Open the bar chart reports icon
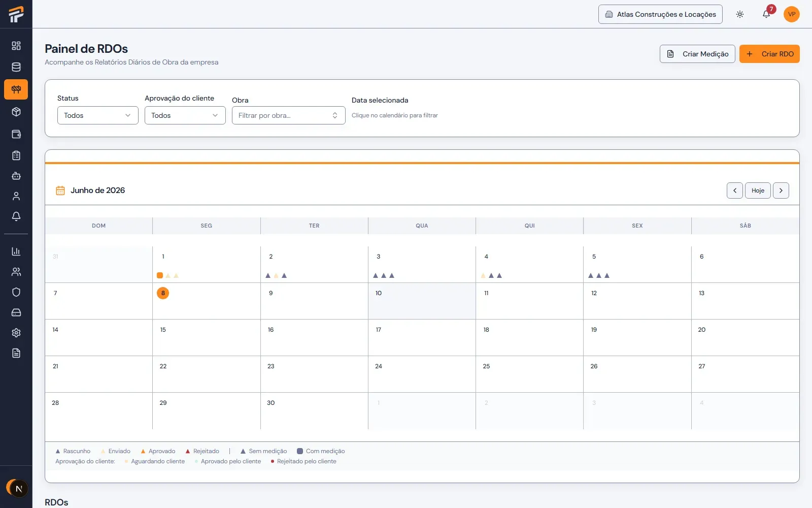812x508 pixels. pyautogui.click(x=16, y=251)
